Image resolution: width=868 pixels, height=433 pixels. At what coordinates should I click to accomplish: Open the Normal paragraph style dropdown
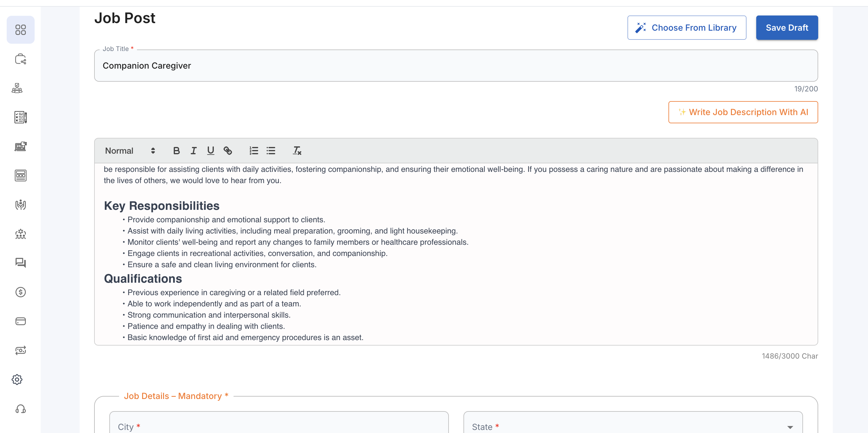130,151
